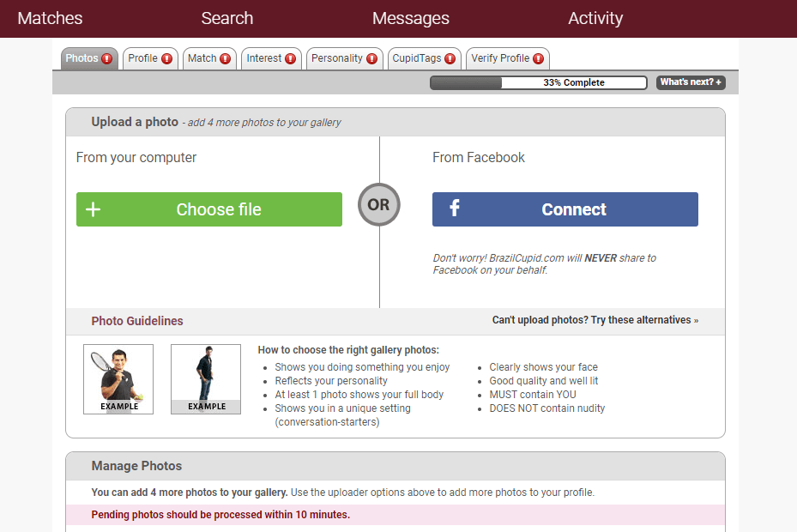Go to Messages in top navigation
The height and width of the screenshot is (532, 797).
(x=411, y=18)
